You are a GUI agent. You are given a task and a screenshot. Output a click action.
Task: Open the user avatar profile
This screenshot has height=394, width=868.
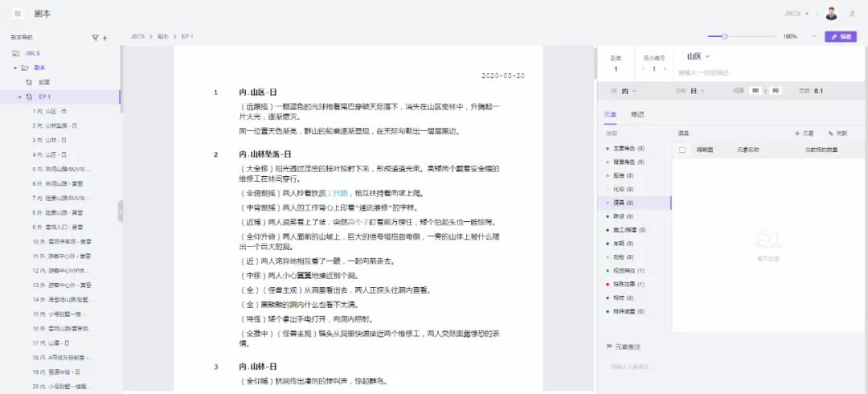(x=831, y=14)
